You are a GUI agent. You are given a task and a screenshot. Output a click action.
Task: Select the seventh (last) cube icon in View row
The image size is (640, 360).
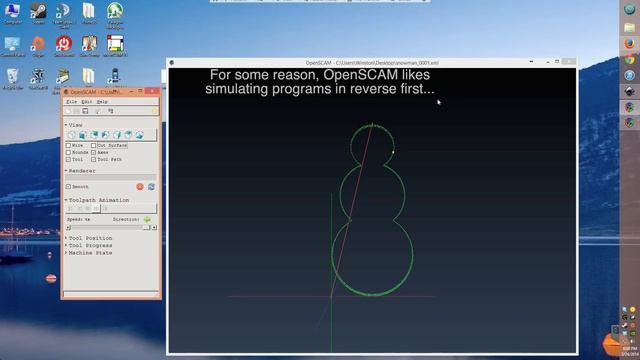point(140,135)
